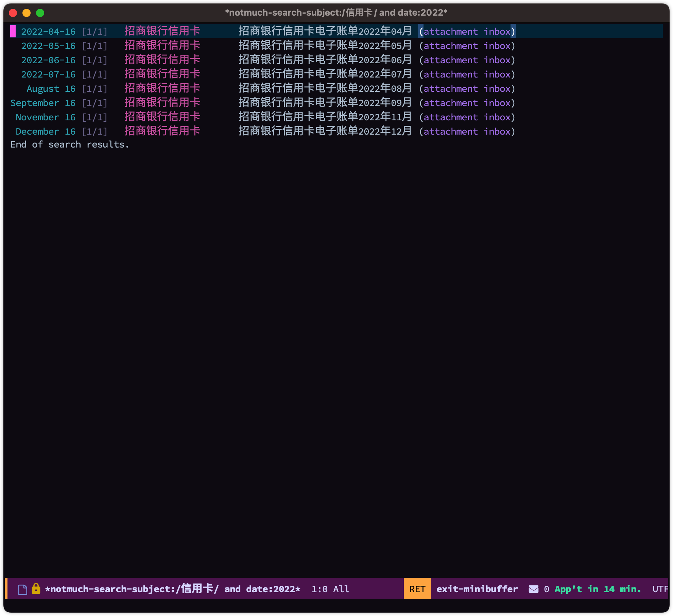Click the All buffer position indicator

pos(341,589)
